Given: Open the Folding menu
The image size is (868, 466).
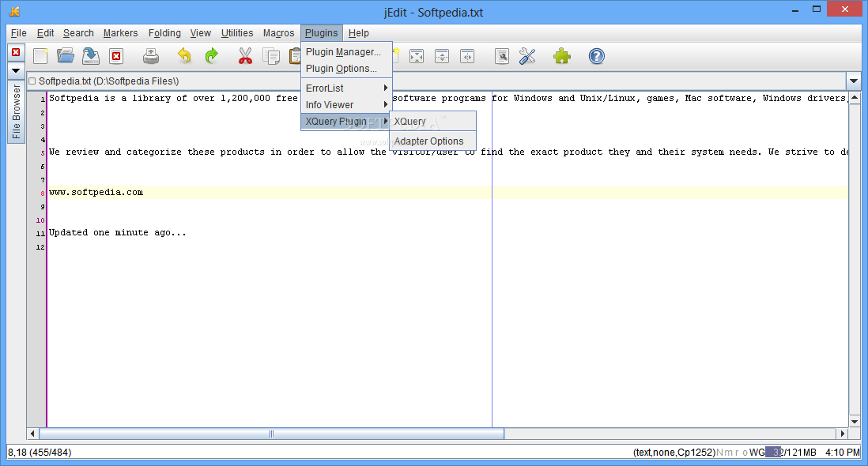Looking at the screenshot, I should (x=164, y=33).
